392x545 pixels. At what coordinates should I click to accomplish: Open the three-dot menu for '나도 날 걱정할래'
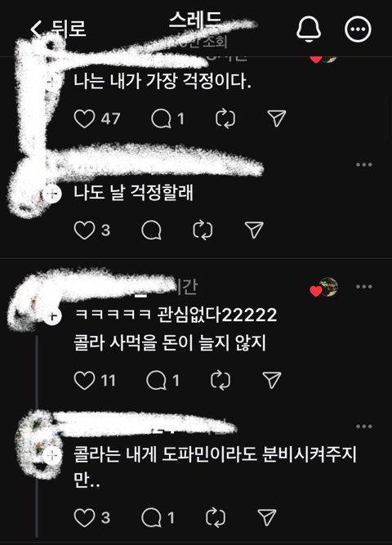(364, 164)
